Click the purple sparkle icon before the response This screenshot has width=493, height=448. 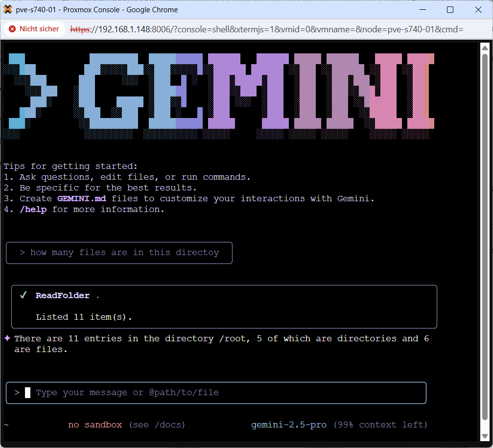tap(7, 338)
